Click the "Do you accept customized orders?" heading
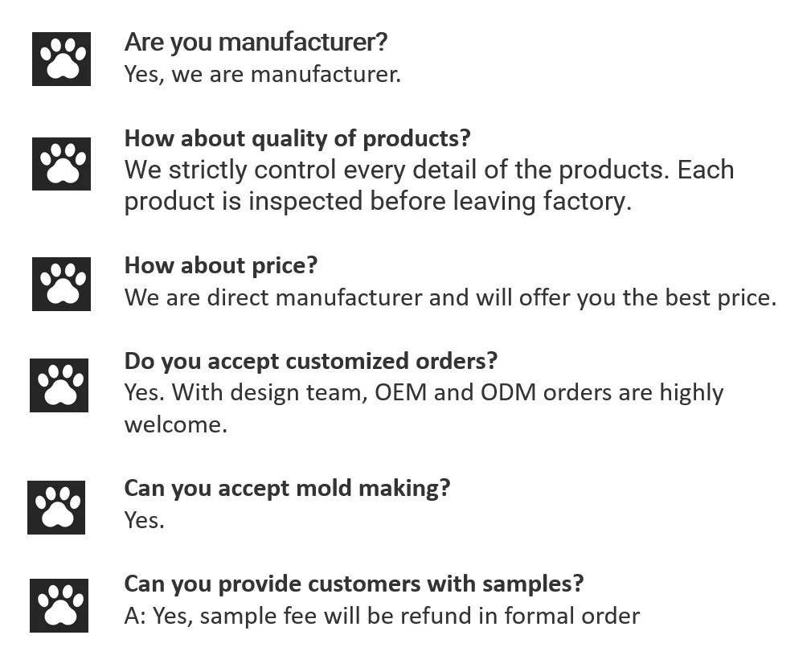The height and width of the screenshot is (672, 807). coord(311,361)
